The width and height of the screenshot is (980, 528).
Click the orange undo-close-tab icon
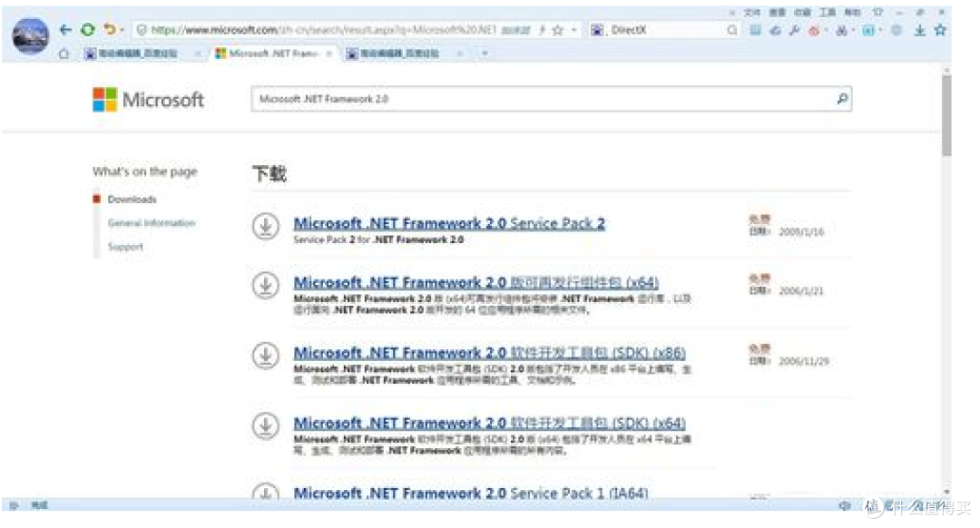(110, 29)
